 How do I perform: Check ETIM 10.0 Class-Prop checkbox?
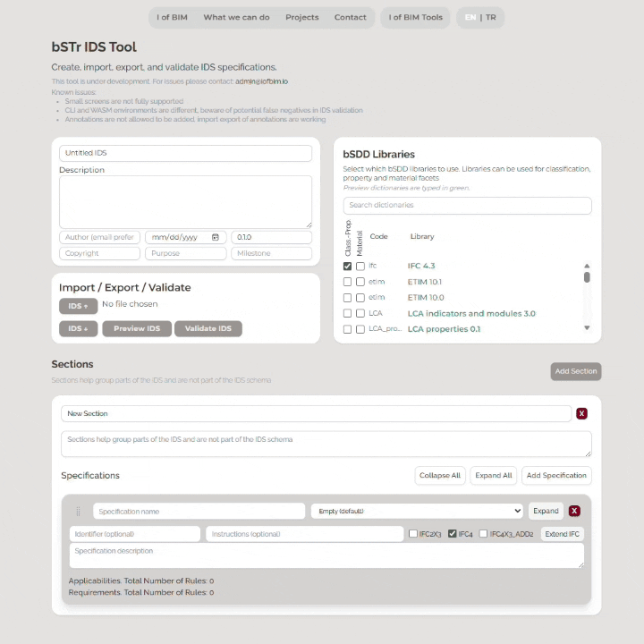coord(347,297)
